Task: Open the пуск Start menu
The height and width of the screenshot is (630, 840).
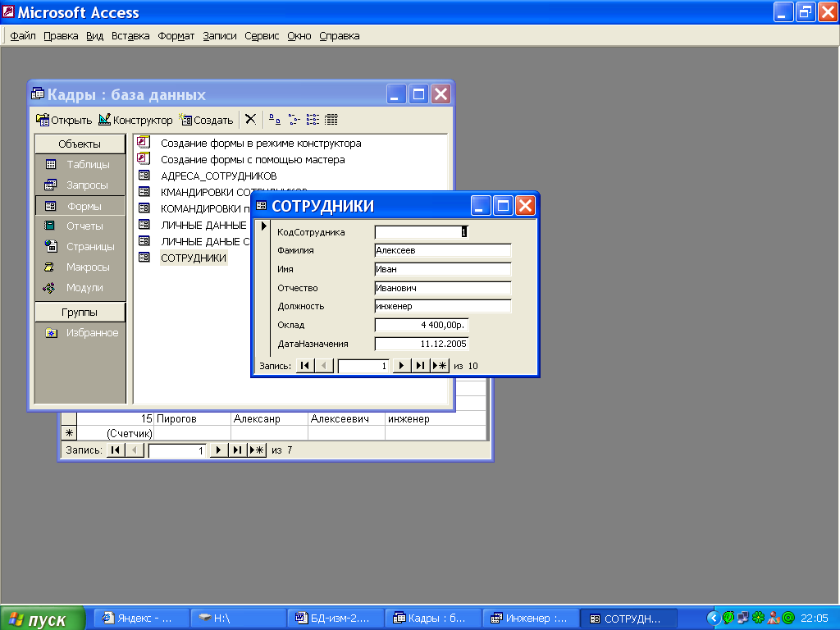Action: (x=43, y=619)
